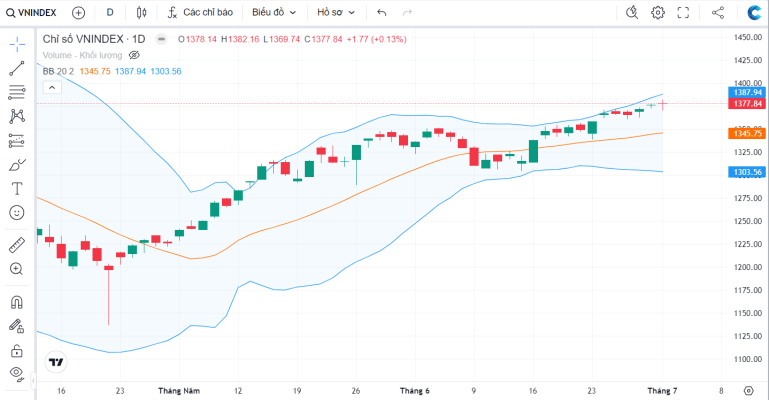Enter fullscreen mode
Image resolution: width=769 pixels, height=400 pixels.
pos(683,13)
